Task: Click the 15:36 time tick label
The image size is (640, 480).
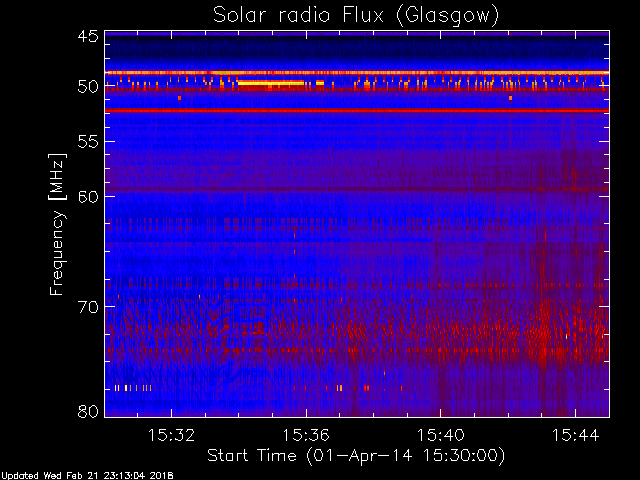Action: [x=306, y=435]
